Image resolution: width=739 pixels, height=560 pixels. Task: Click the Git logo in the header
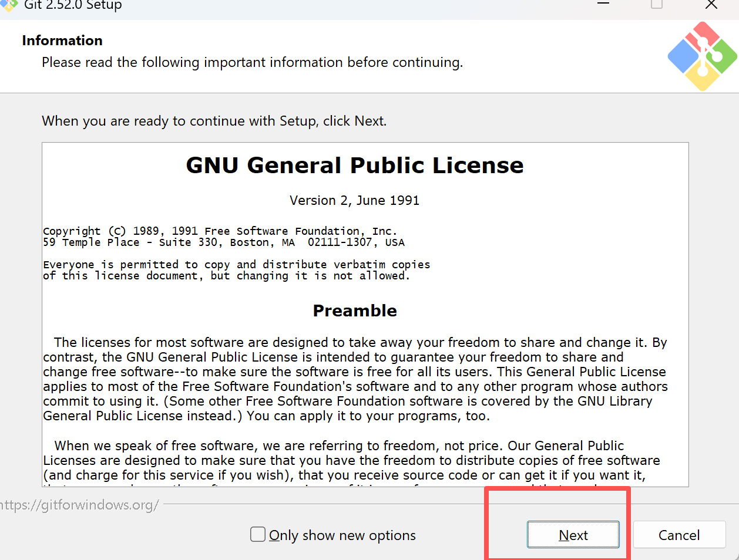point(702,56)
